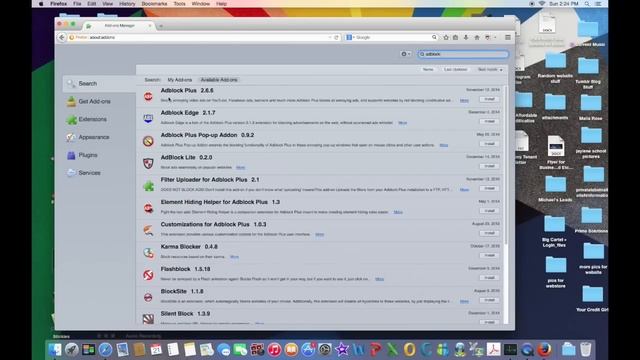
Task: Expand the URL bar history dropdown arrow
Action: point(330,38)
